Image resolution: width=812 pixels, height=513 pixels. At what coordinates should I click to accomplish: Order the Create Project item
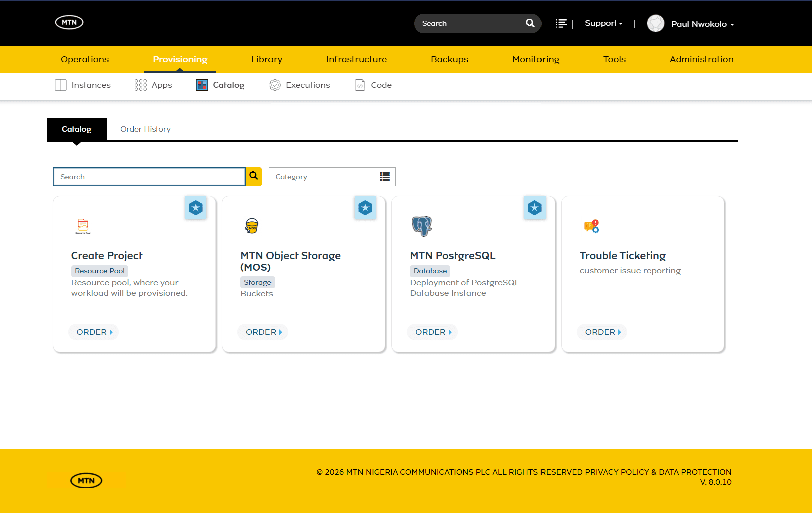tap(94, 332)
